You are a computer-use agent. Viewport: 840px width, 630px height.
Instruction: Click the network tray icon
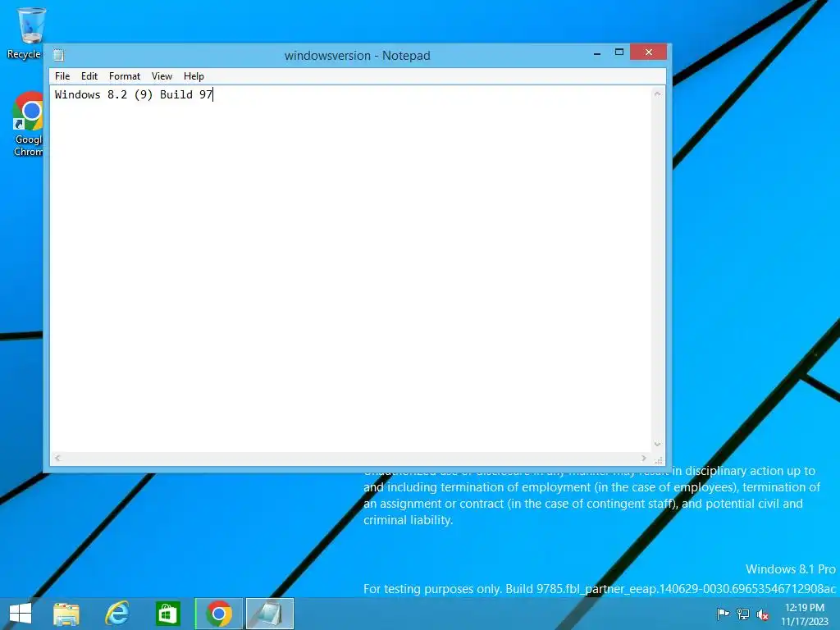click(743, 614)
